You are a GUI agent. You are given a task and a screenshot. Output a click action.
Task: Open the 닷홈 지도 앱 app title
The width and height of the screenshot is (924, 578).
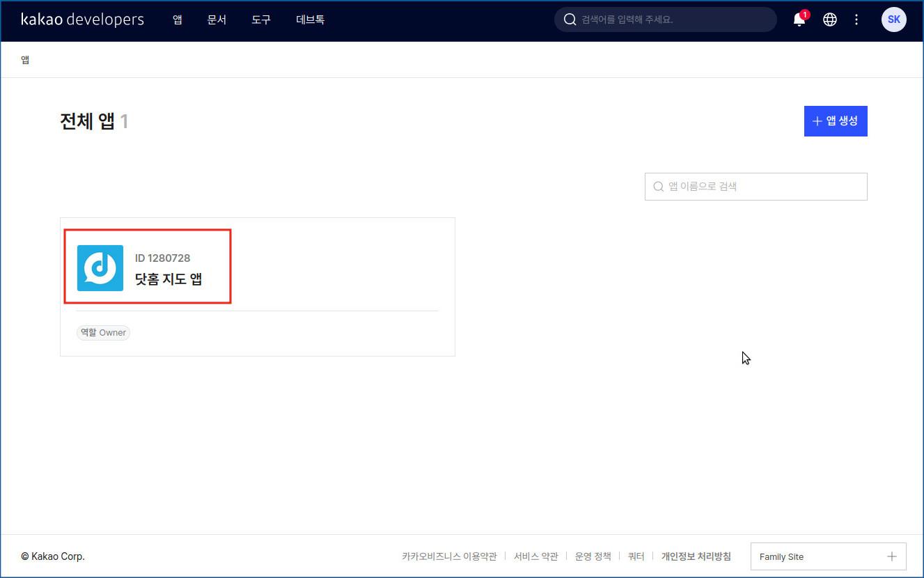tap(169, 279)
